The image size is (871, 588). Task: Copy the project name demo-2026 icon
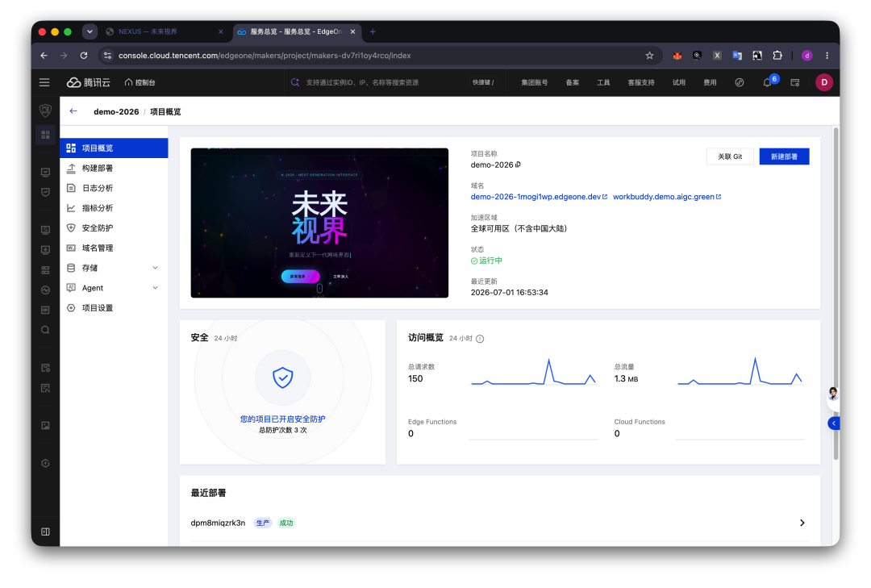click(x=519, y=165)
